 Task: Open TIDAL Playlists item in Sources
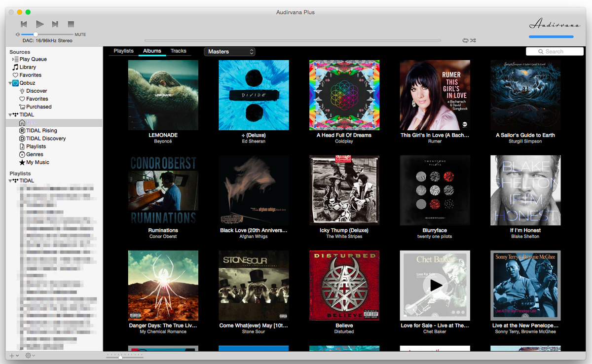click(x=33, y=146)
